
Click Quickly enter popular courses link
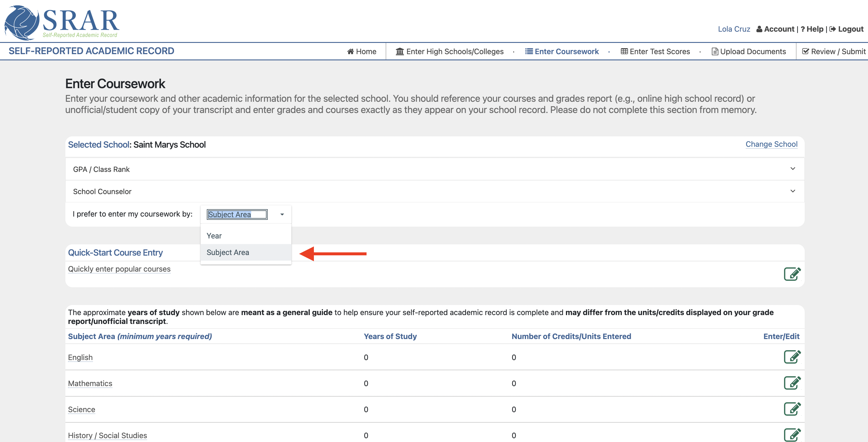pos(119,269)
